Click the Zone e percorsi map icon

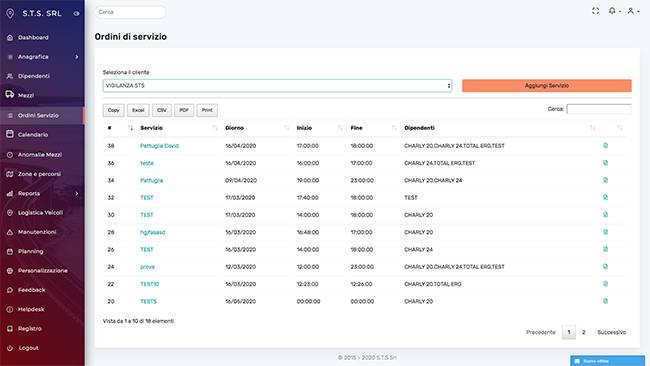click(10, 174)
